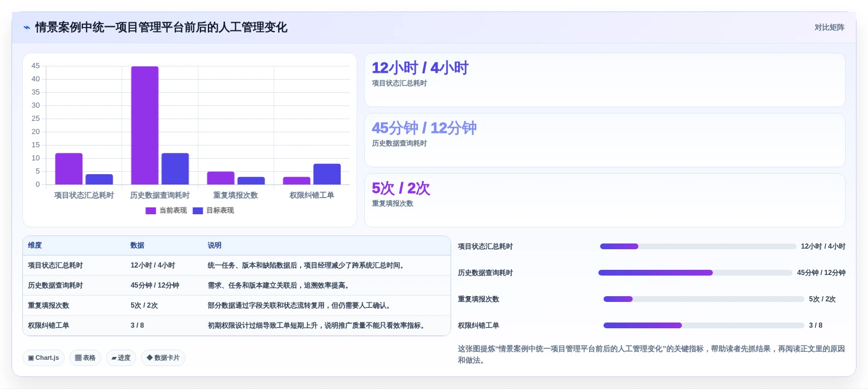Screen dimensions: 868x389
Task: Click the 45分钟 / 12分钟 data card
Action: point(605,140)
